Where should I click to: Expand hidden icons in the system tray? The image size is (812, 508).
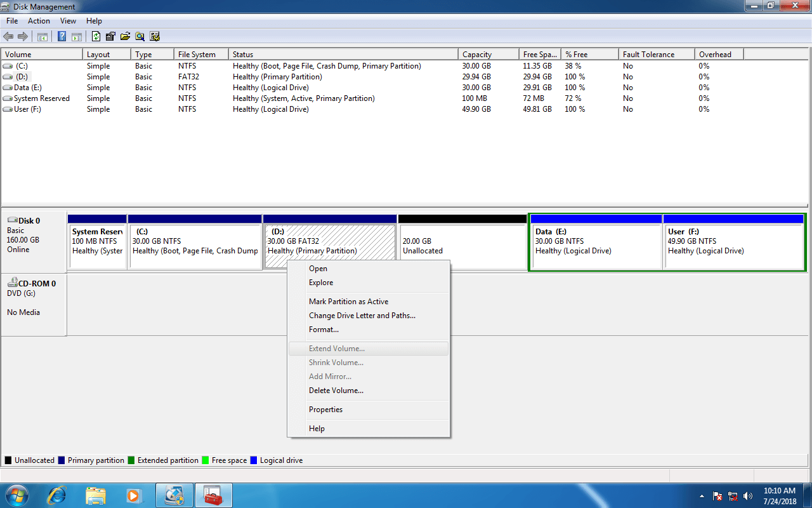(702, 495)
